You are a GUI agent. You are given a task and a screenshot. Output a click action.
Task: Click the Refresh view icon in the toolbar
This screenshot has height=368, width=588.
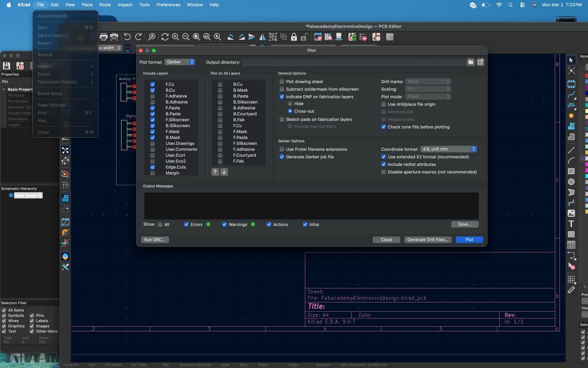165,37
